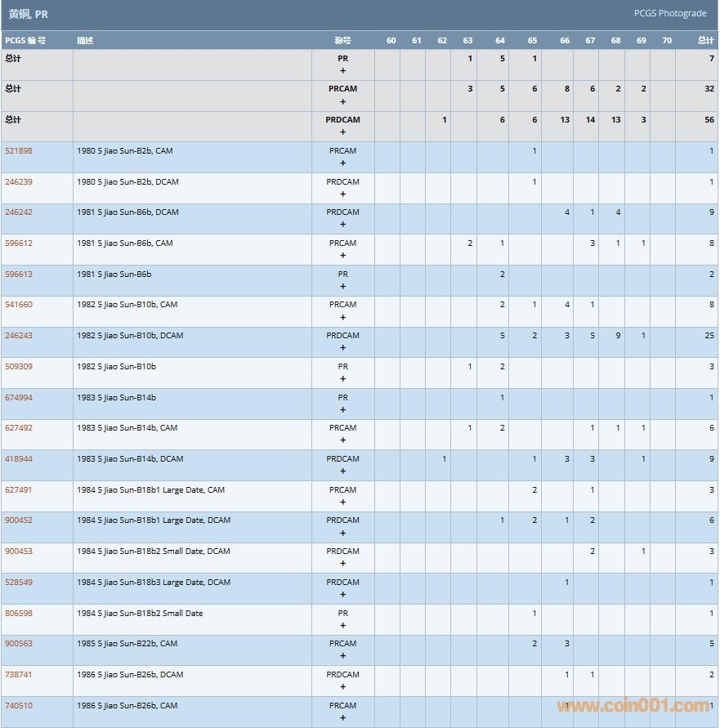720x728 pixels.
Task: Open PCGS number 418944 link
Action: (x=19, y=459)
